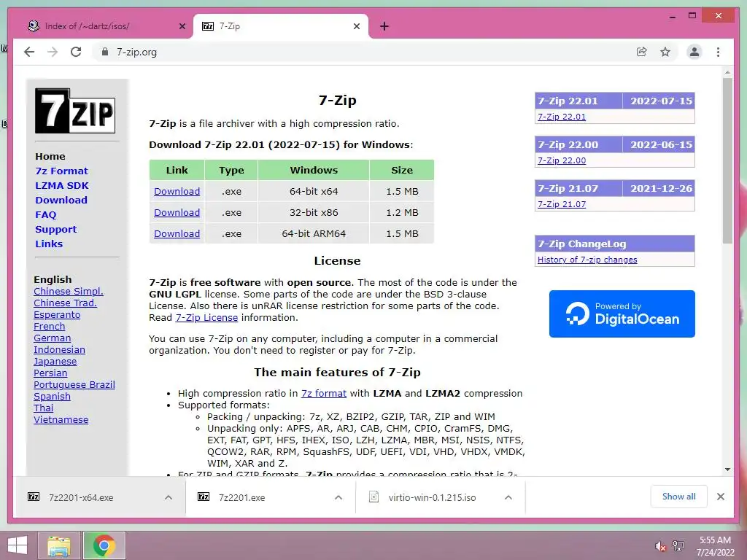The height and width of the screenshot is (560, 747).
Task: Switch language to French
Action: (49, 326)
